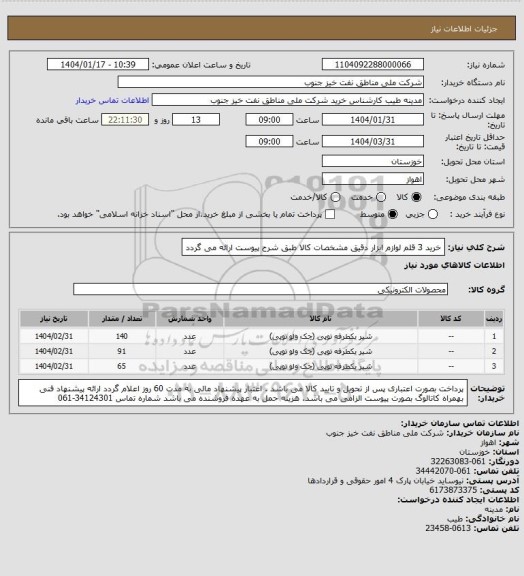Click the product name in row 3

coord(321,366)
